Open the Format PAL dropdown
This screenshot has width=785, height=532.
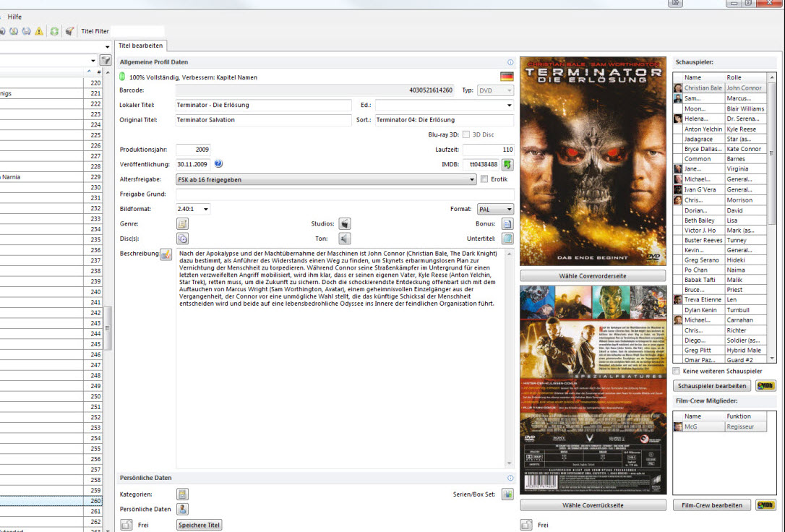coord(495,209)
